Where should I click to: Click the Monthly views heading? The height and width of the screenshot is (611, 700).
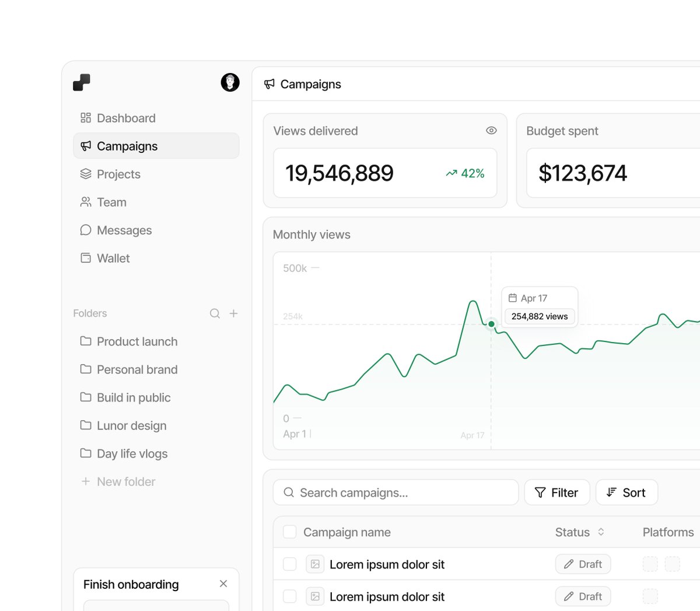pyautogui.click(x=311, y=235)
